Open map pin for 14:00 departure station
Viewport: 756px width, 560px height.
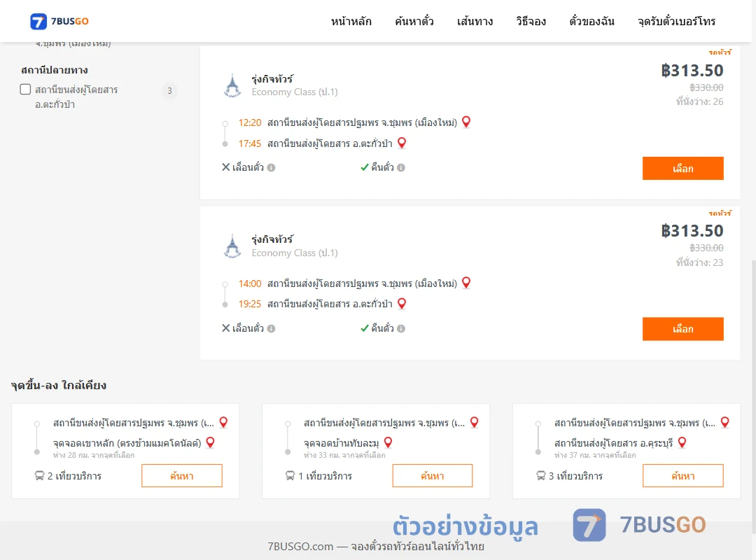465,283
